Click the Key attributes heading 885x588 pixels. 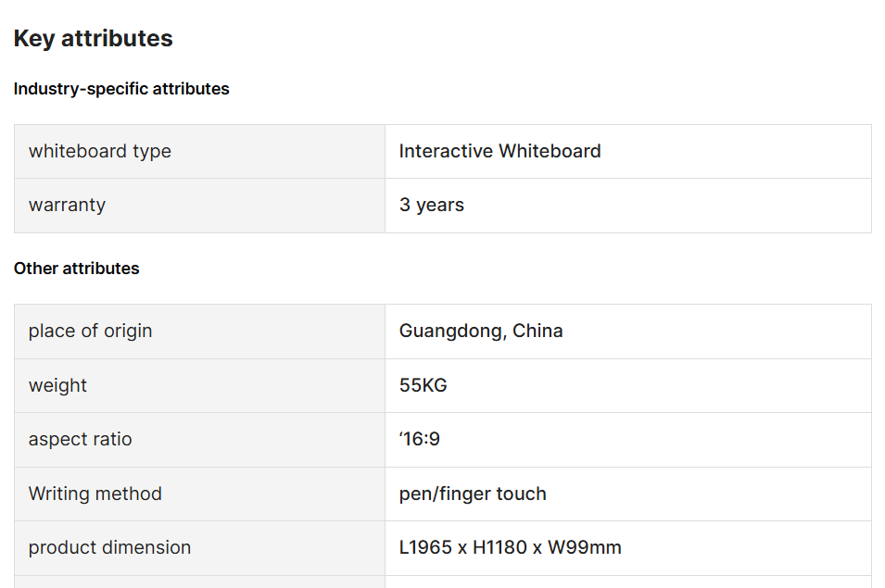pyautogui.click(x=93, y=39)
